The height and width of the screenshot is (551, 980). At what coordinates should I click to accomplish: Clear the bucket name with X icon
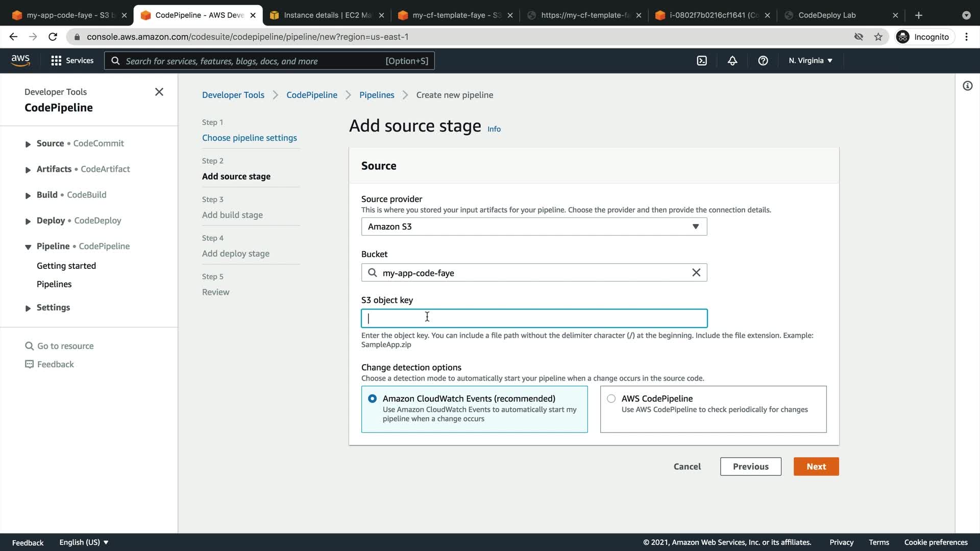(x=696, y=272)
